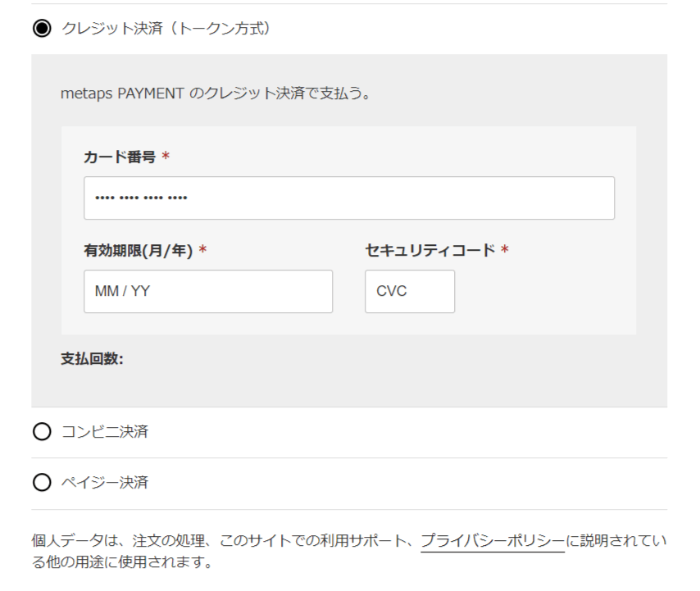This screenshot has height=591, width=700.
Task: Click the 支払回数 label
Action: [92, 358]
